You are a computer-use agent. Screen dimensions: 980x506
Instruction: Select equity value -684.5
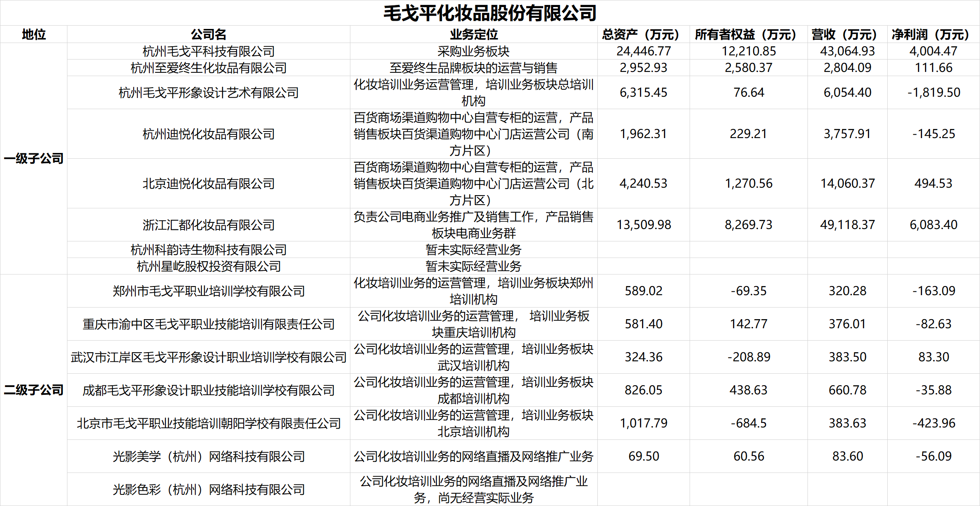(x=748, y=423)
